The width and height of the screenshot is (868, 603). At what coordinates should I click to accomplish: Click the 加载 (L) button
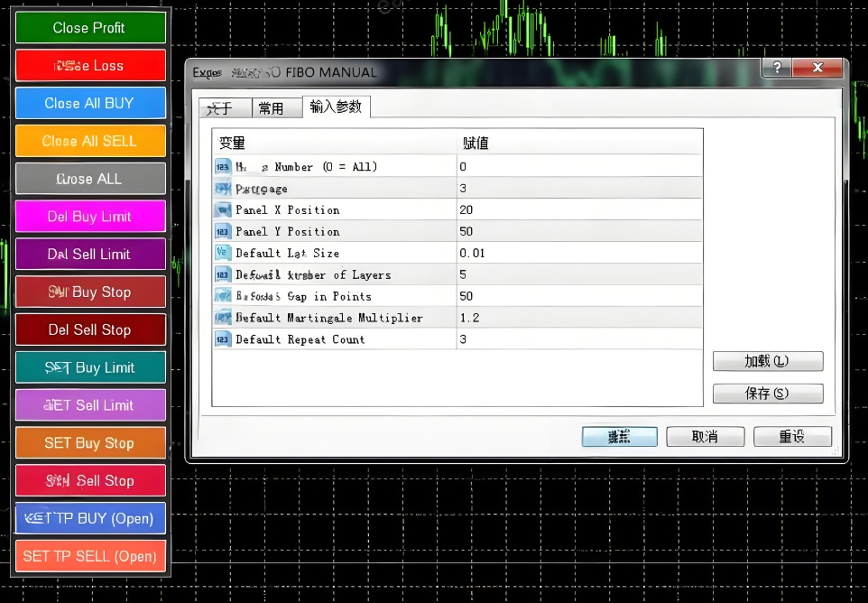tap(767, 361)
